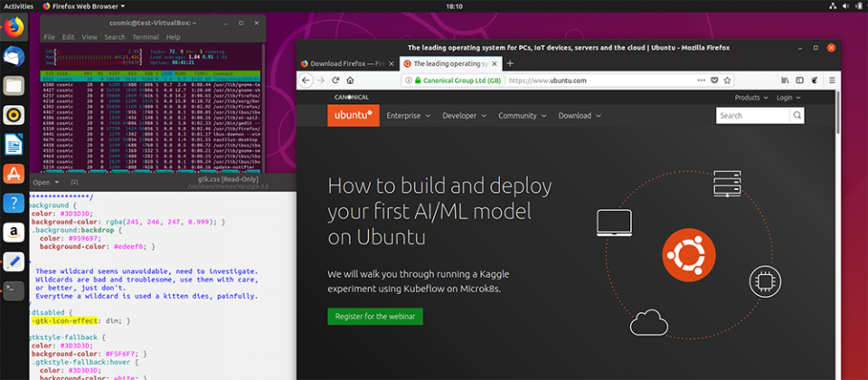Open LibreOffice Writer from the dock
Viewport: 868px width, 380px height.
(14, 145)
